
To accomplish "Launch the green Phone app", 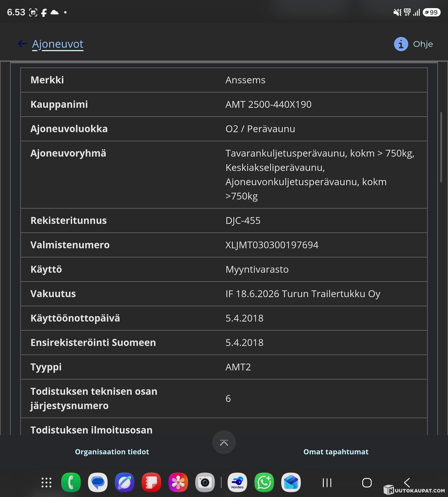I will tap(71, 483).
